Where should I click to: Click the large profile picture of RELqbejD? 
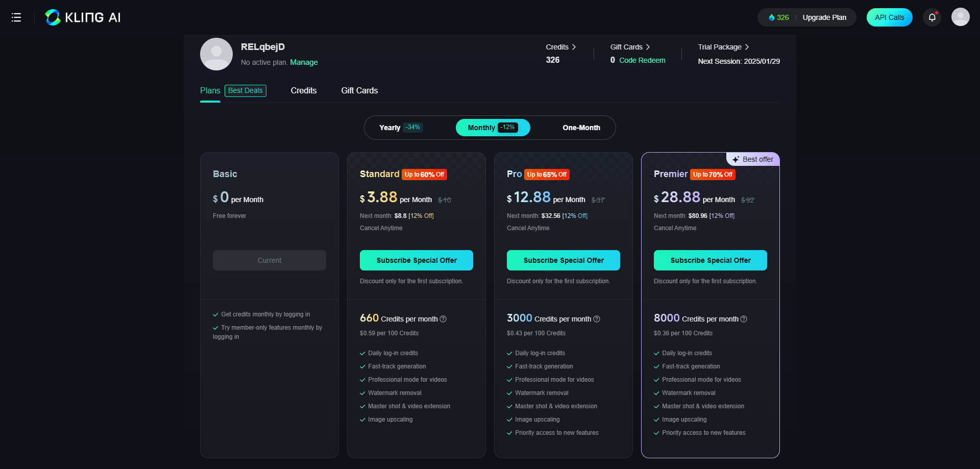(216, 54)
